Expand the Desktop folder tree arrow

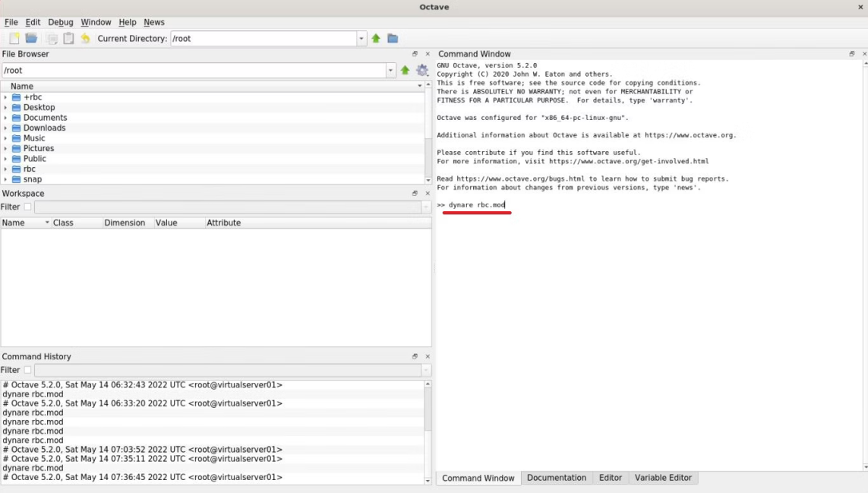[5, 107]
